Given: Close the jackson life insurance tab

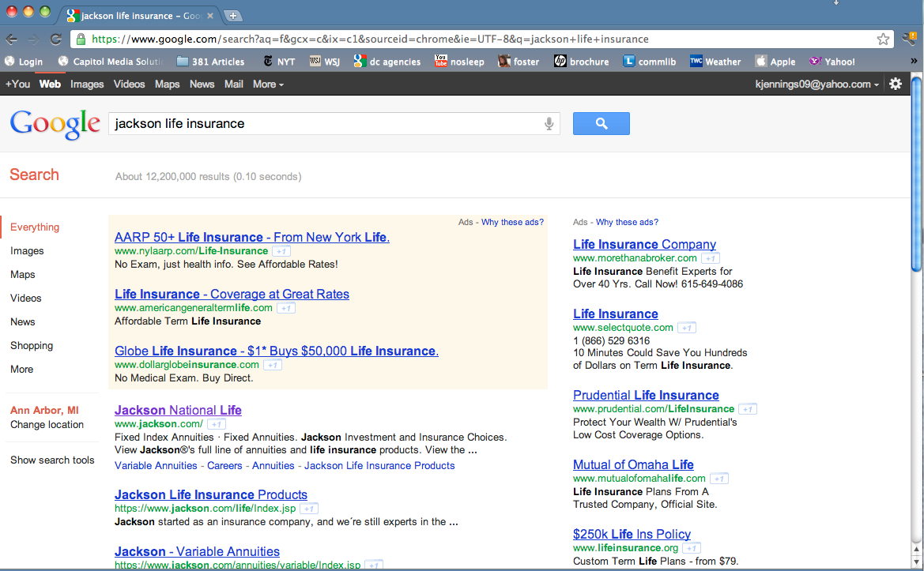Looking at the screenshot, I should coord(209,16).
